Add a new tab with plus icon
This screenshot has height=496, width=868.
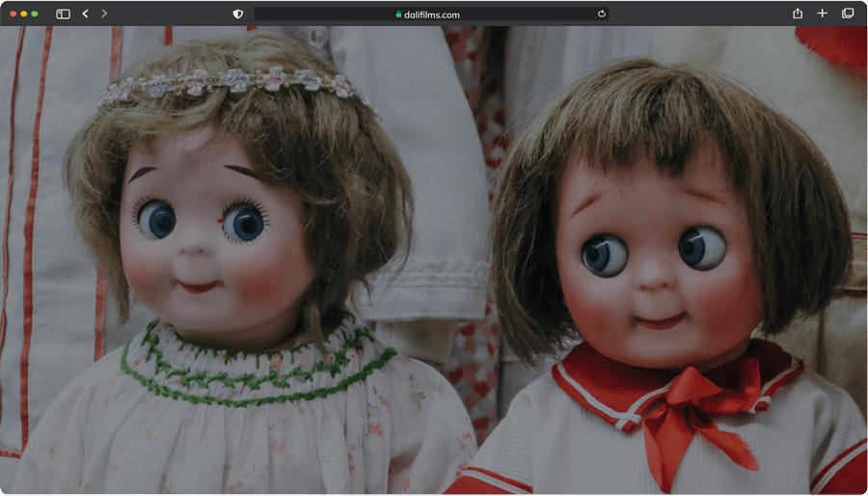tap(822, 14)
